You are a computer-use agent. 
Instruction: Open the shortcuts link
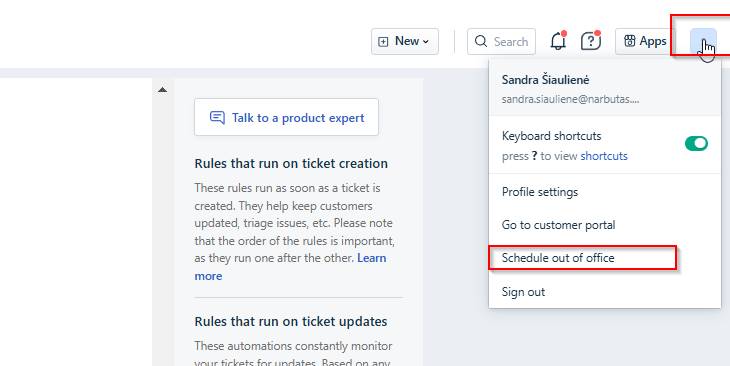pos(604,156)
